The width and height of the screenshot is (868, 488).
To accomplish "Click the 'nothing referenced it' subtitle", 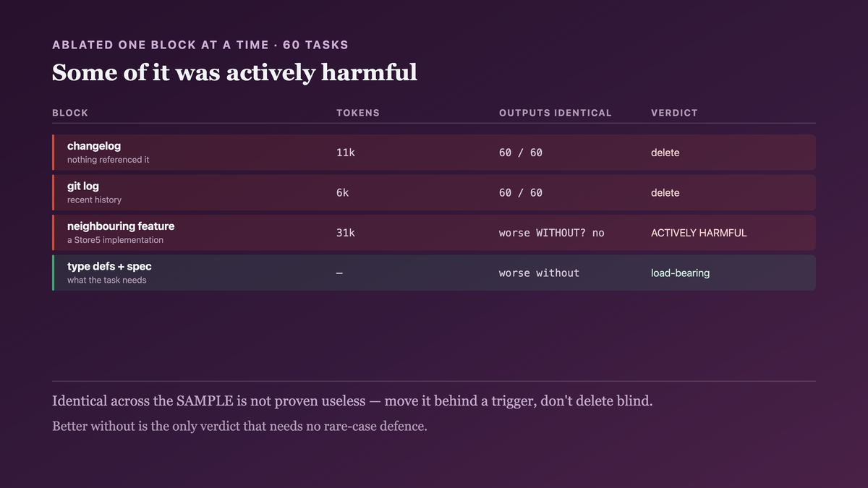I will click(x=109, y=160).
